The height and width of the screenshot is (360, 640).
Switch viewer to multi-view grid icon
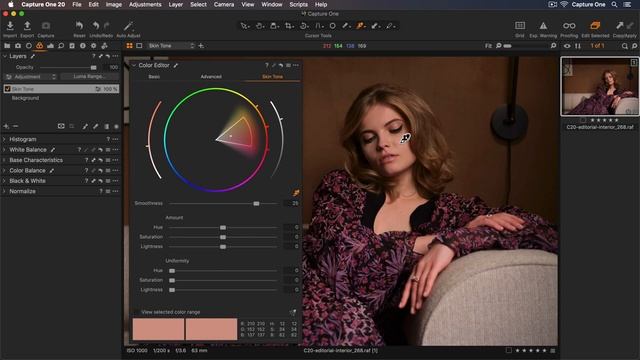(129, 46)
